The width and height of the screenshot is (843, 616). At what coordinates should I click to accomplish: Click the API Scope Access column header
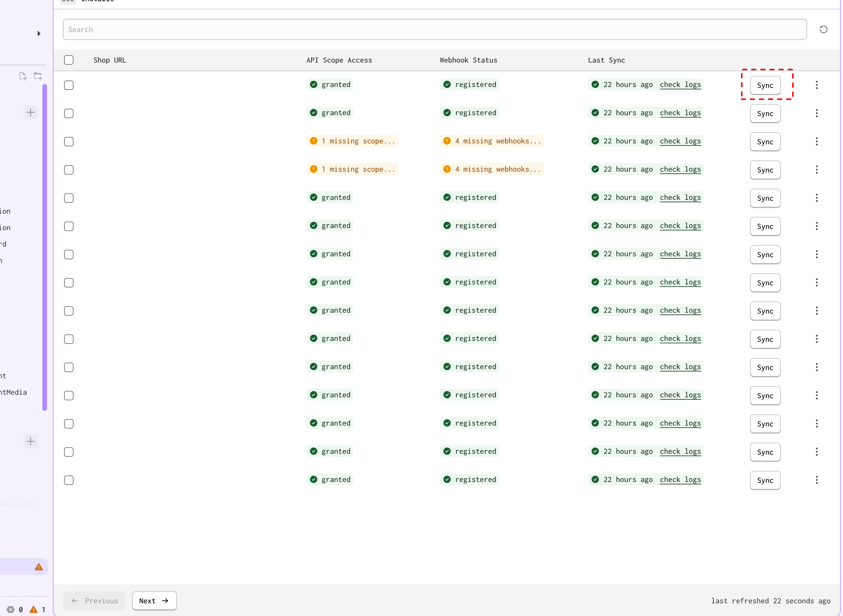[x=339, y=60]
